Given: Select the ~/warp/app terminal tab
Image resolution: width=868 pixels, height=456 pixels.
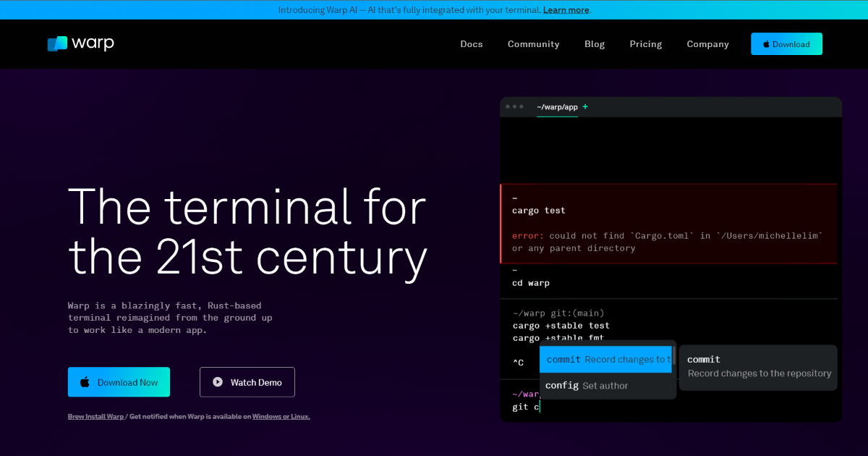Looking at the screenshot, I should coord(557,107).
